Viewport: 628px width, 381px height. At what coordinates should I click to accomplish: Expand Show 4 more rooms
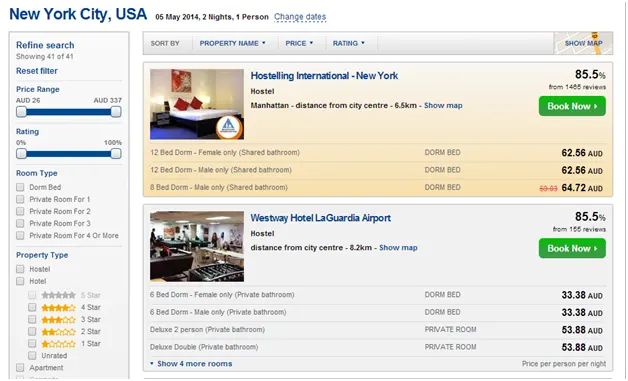(195, 364)
